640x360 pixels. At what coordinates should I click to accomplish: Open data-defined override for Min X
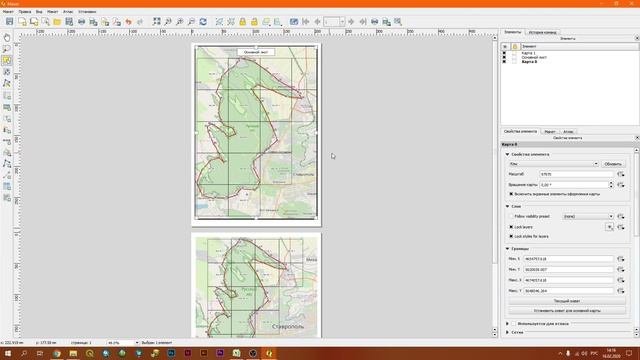click(x=621, y=259)
